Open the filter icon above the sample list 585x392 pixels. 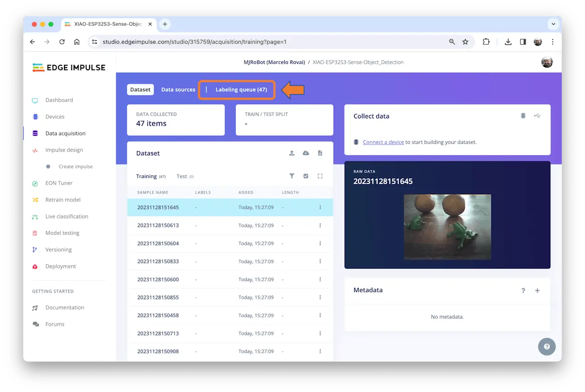(292, 176)
